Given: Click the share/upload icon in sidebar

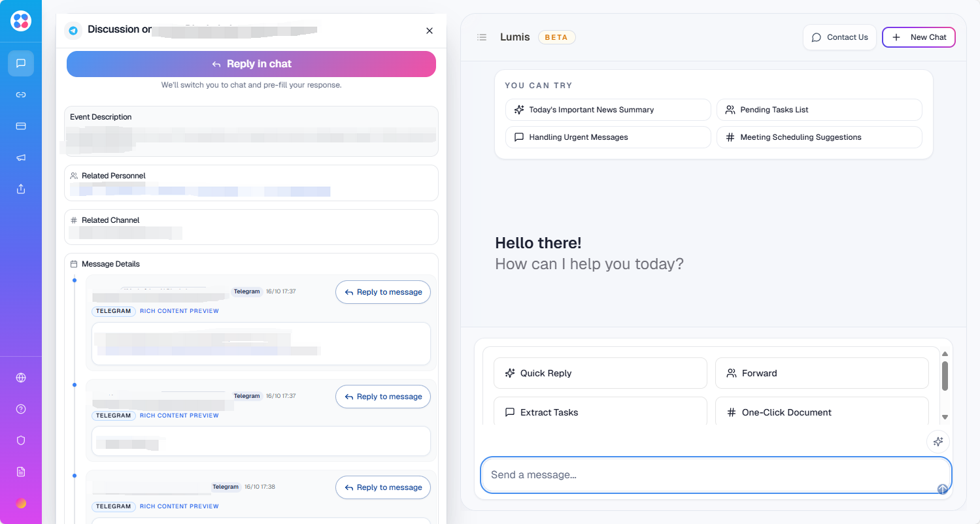Looking at the screenshot, I should click(x=21, y=189).
